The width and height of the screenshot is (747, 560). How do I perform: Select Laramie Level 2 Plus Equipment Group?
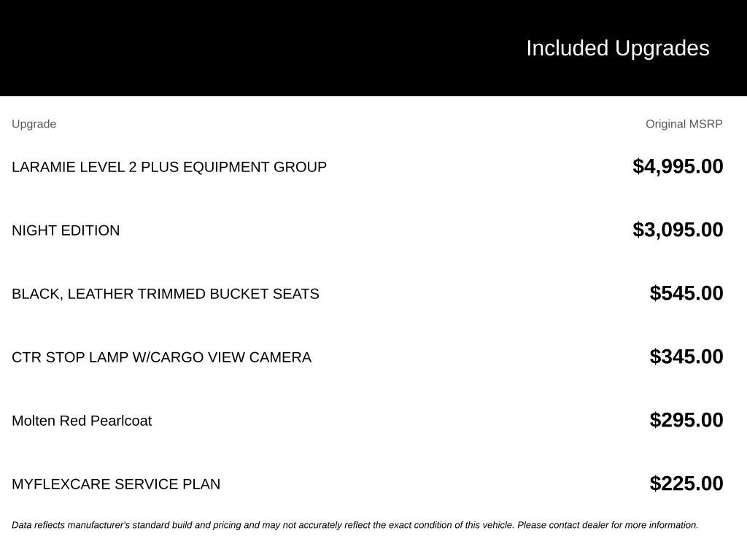click(x=169, y=167)
